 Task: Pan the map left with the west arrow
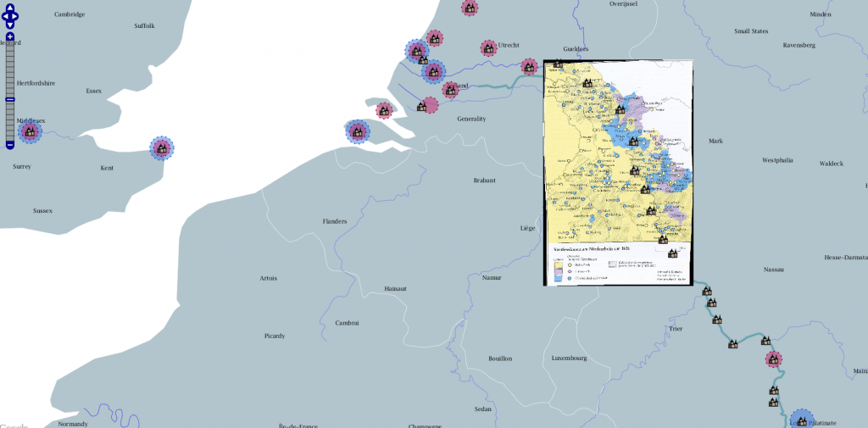point(4,17)
